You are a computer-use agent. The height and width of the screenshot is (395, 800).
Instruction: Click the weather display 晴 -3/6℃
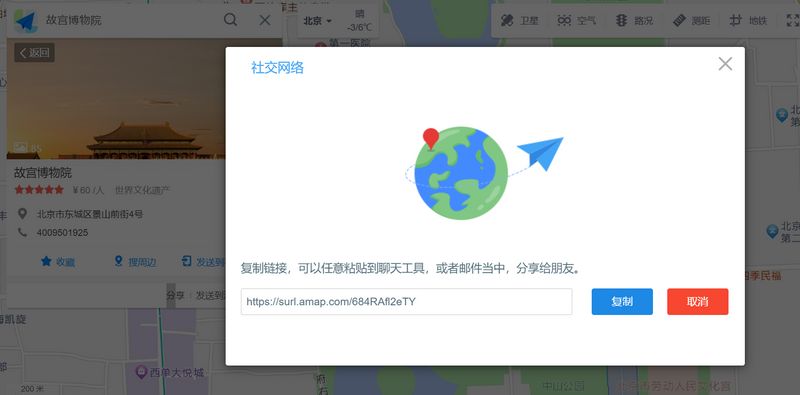point(359,21)
